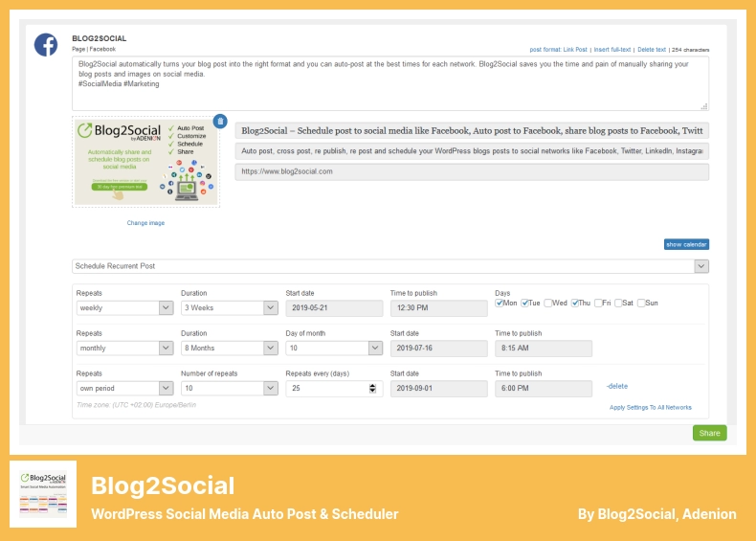The image size is (756, 541).
Task: Open the weekly Repeats dropdown
Action: [124, 308]
